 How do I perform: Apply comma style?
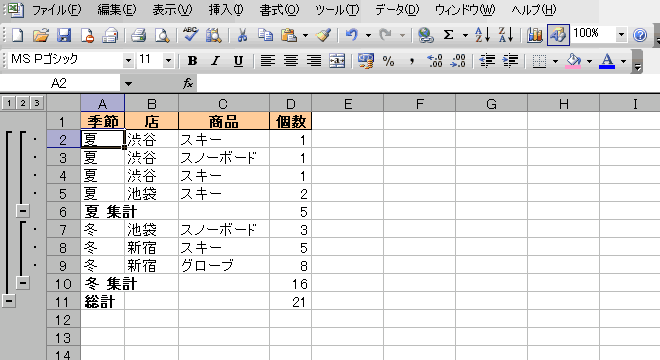tap(412, 61)
